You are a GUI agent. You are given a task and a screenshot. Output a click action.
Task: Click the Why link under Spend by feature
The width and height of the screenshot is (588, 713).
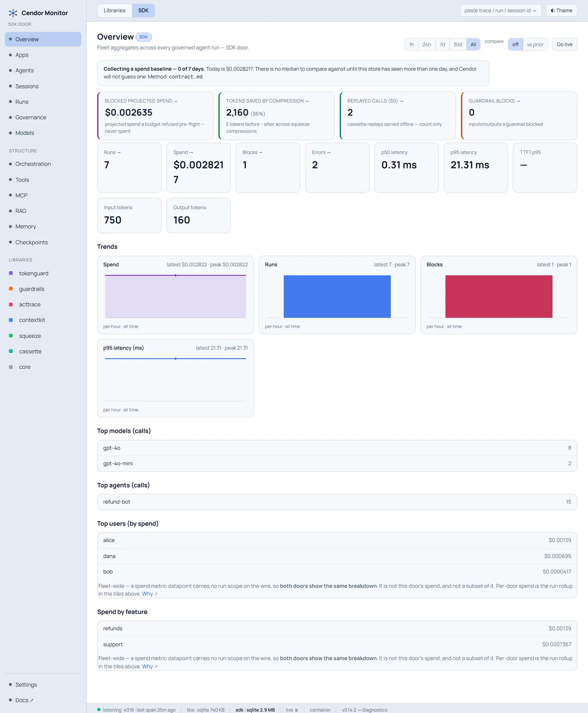tap(150, 667)
